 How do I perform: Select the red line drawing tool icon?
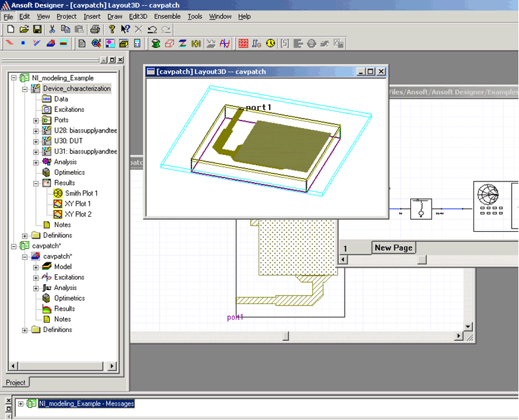9,43
